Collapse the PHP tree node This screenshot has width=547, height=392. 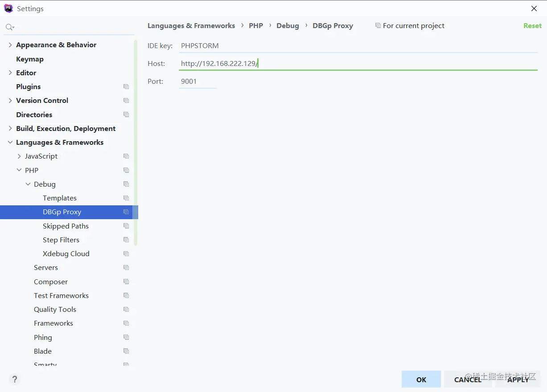pyautogui.click(x=19, y=170)
